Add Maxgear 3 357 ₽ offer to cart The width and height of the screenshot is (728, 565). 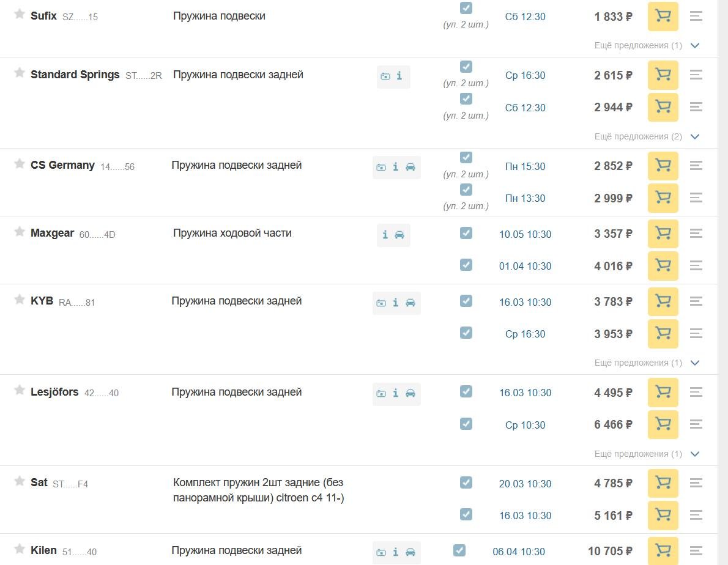663,234
